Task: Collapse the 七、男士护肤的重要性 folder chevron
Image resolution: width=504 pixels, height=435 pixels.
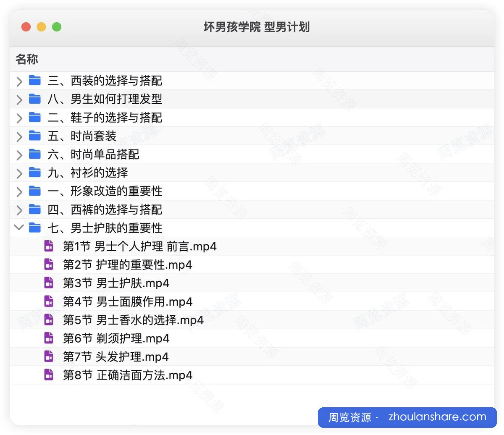Action: [19, 227]
